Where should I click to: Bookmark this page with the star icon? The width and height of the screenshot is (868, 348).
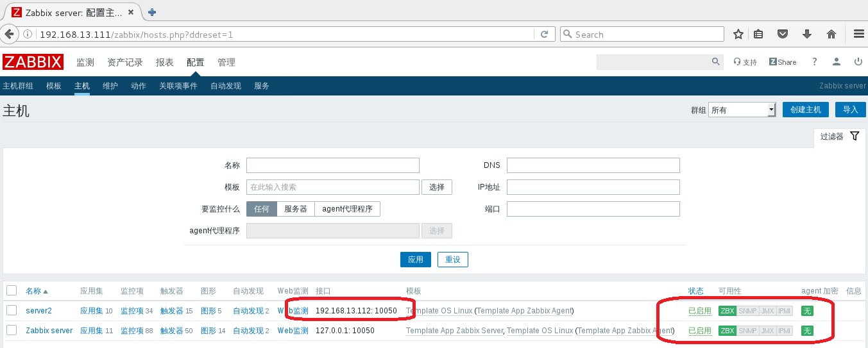pyautogui.click(x=738, y=34)
